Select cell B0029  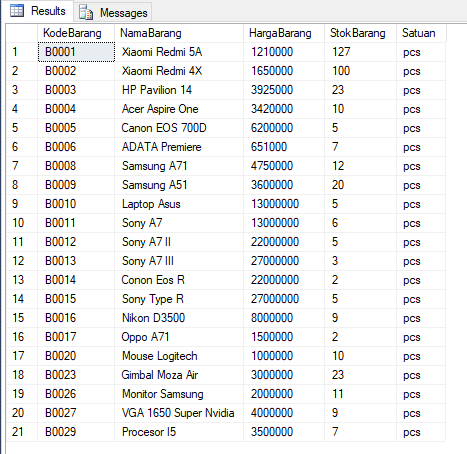coord(76,432)
